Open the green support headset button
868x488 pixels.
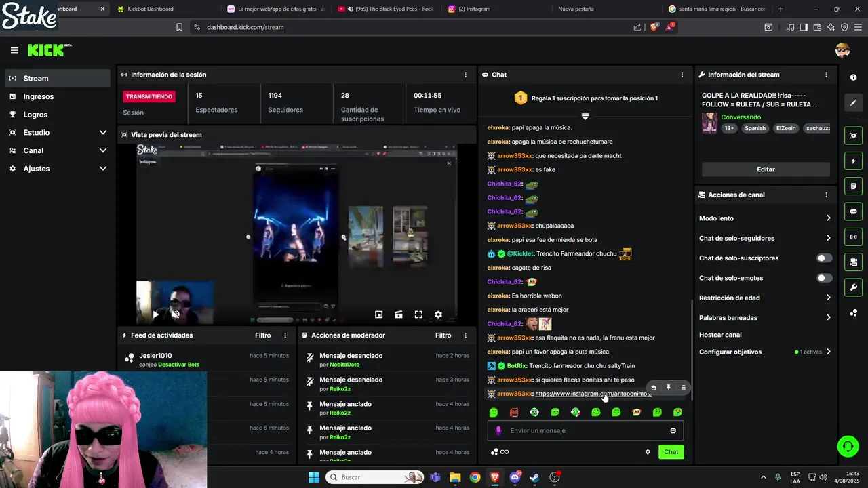click(848, 446)
